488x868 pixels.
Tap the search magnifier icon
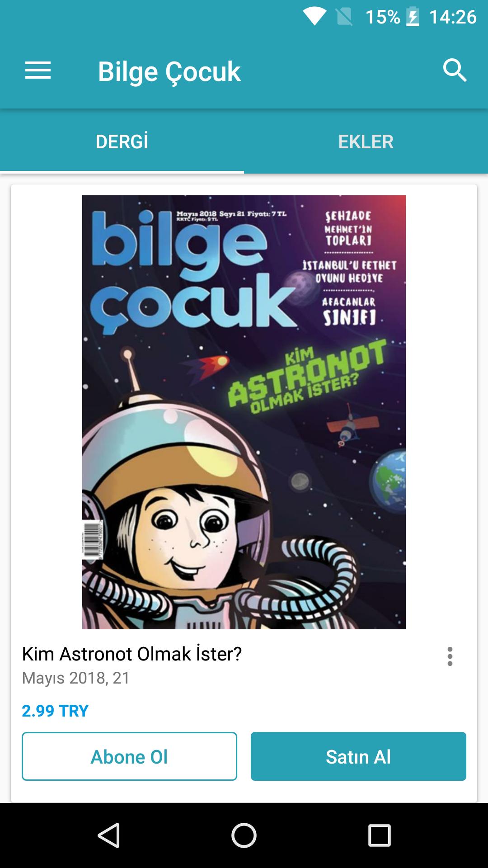point(455,71)
